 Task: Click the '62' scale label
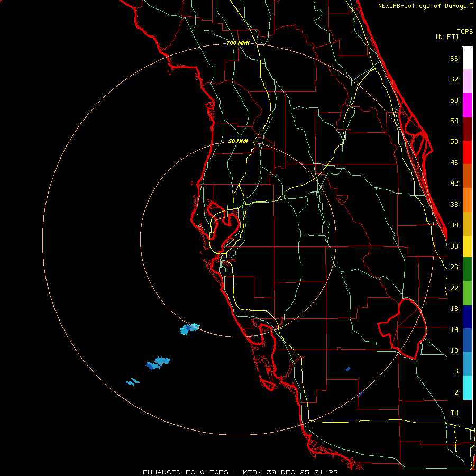click(x=454, y=79)
